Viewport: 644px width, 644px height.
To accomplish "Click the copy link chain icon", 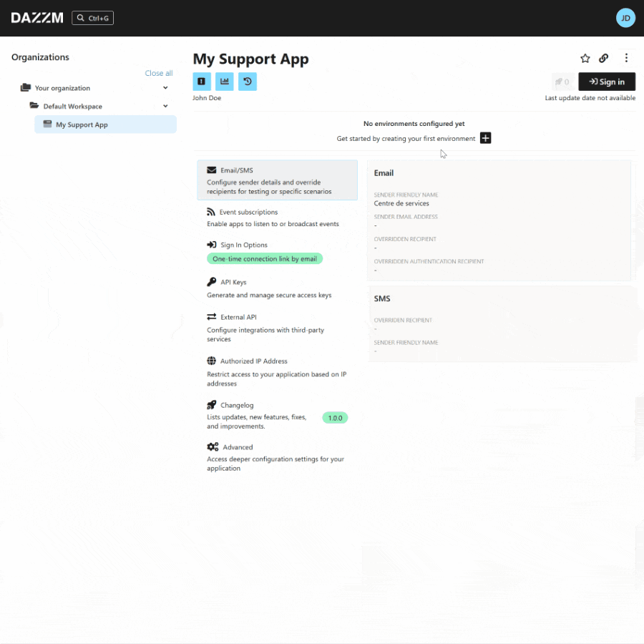I will [x=604, y=59].
